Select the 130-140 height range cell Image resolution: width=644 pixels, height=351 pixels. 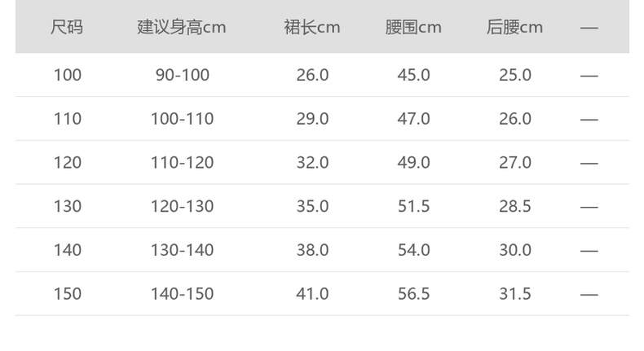tap(182, 250)
